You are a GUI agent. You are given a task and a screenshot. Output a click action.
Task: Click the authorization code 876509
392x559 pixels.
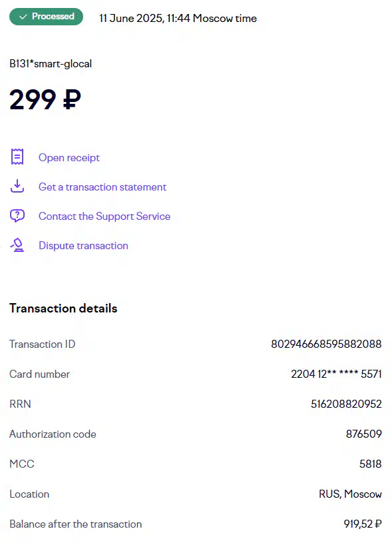(x=364, y=434)
